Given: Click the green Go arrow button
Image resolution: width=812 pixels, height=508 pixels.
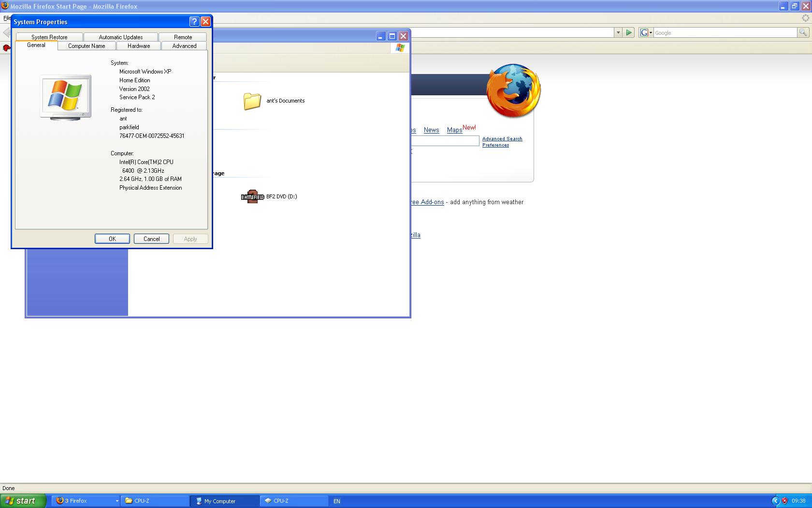Looking at the screenshot, I should click(x=629, y=32).
